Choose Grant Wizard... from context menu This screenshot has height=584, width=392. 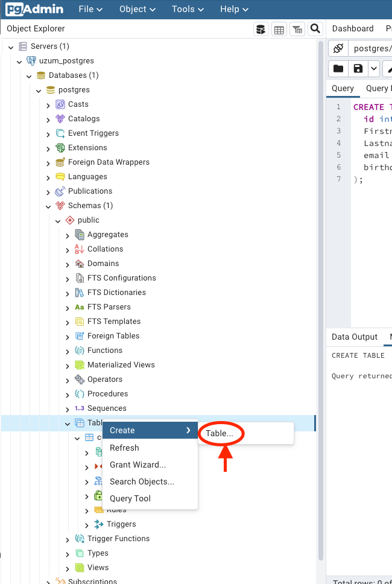pos(138,465)
